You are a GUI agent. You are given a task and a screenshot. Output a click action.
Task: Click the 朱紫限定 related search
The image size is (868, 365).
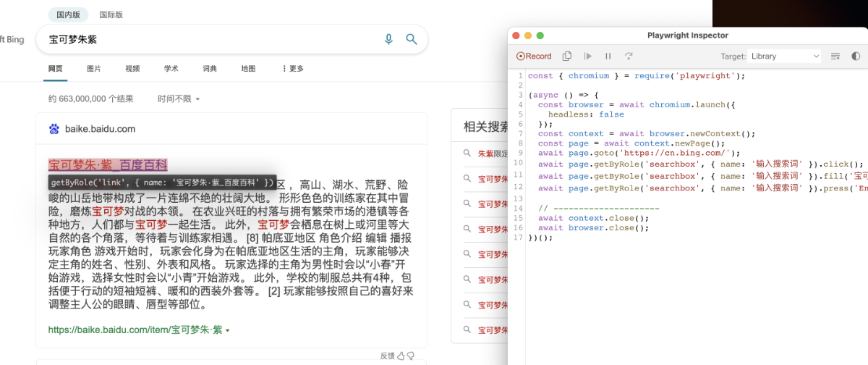point(492,154)
